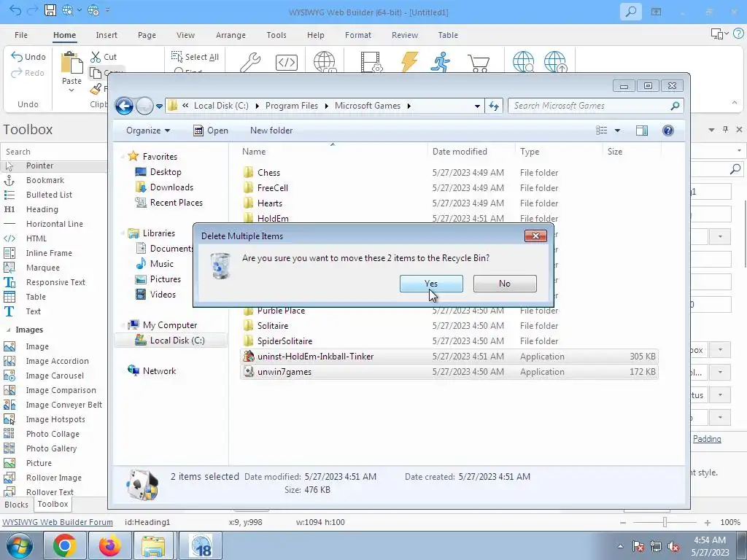Open the Organize menu
This screenshot has width=747, height=560.
click(147, 131)
